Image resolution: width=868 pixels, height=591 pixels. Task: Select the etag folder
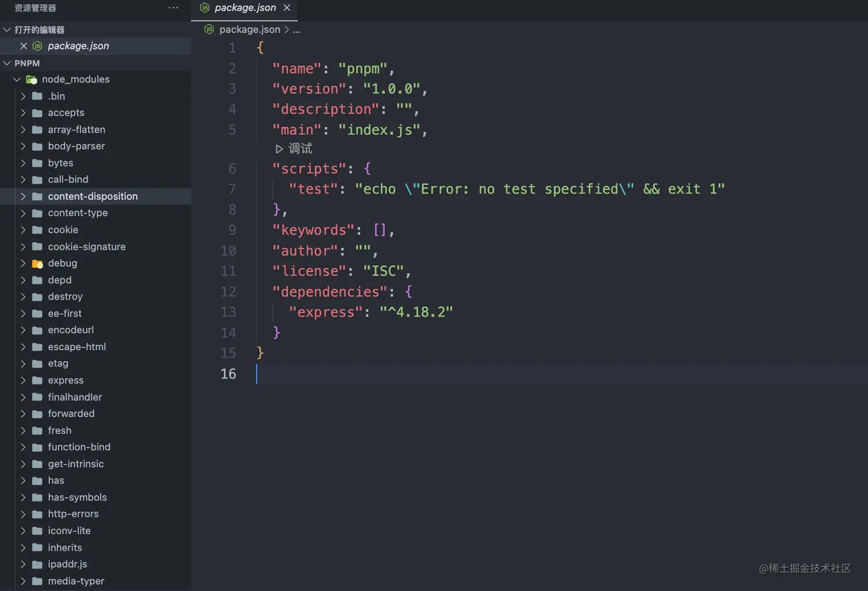click(95, 364)
